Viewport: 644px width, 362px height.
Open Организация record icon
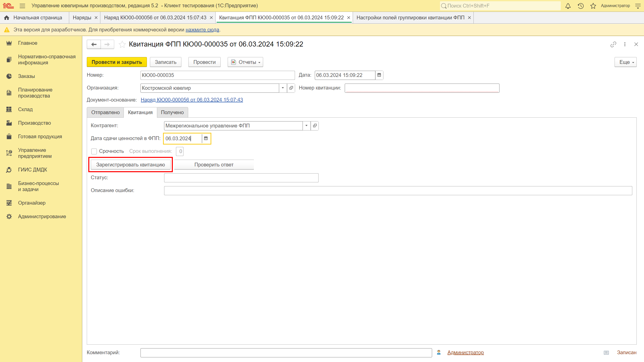point(291,88)
